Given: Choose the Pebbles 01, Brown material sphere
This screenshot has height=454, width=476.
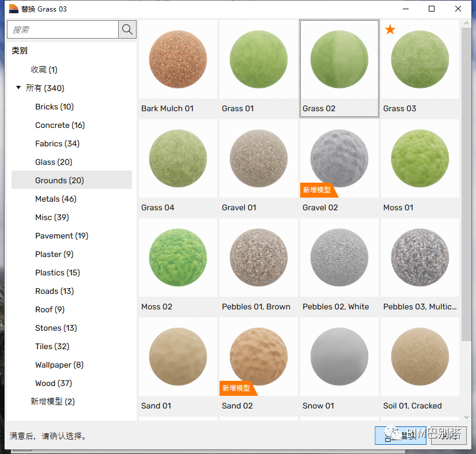Looking at the screenshot, I should tap(259, 258).
